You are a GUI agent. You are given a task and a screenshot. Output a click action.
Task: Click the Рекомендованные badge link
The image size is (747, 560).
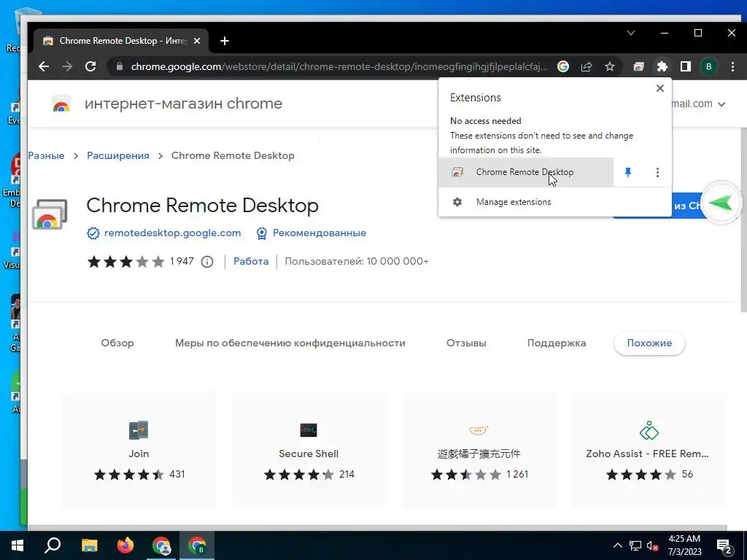click(320, 233)
